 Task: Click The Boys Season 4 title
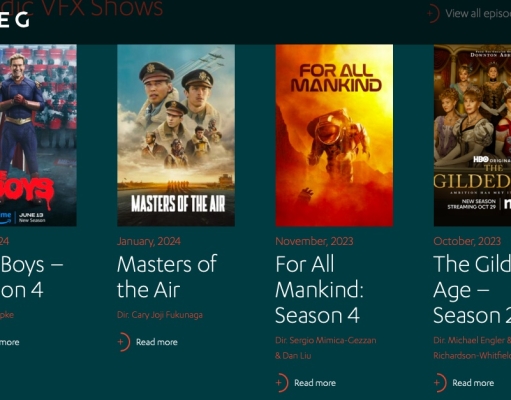coord(32,277)
